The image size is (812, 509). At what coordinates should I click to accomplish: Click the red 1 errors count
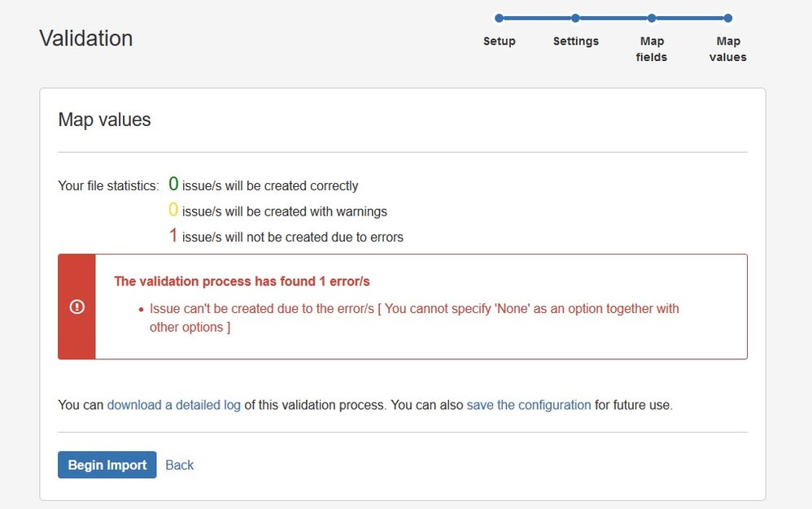pos(173,235)
